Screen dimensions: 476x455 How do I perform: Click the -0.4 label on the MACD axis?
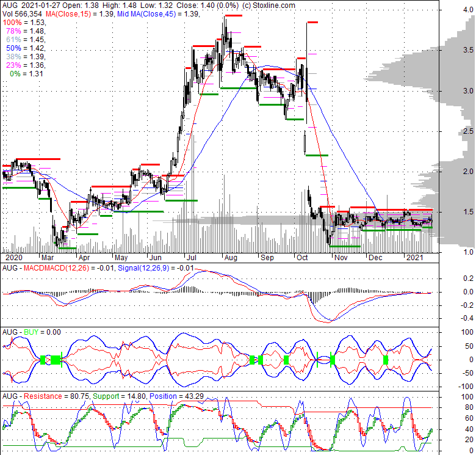pyautogui.click(x=467, y=318)
